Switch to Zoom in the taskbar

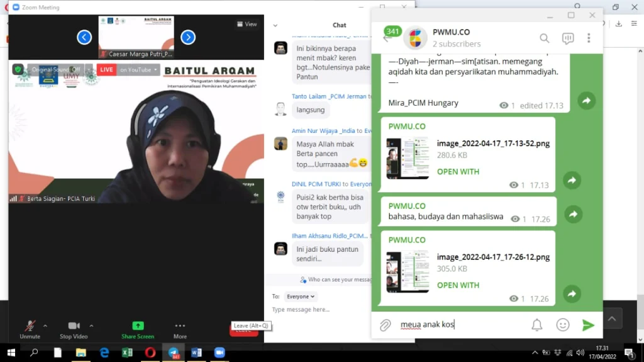[219, 353]
